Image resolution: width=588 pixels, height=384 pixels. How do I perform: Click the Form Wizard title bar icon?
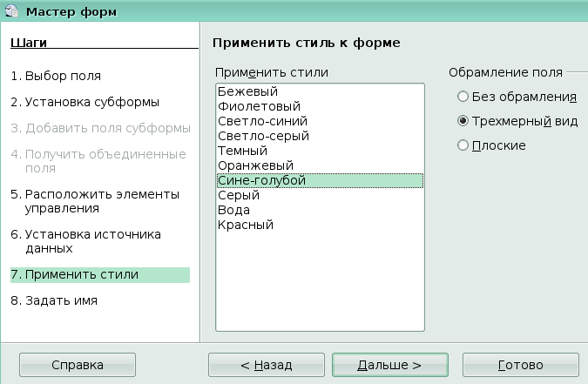coord(11,12)
